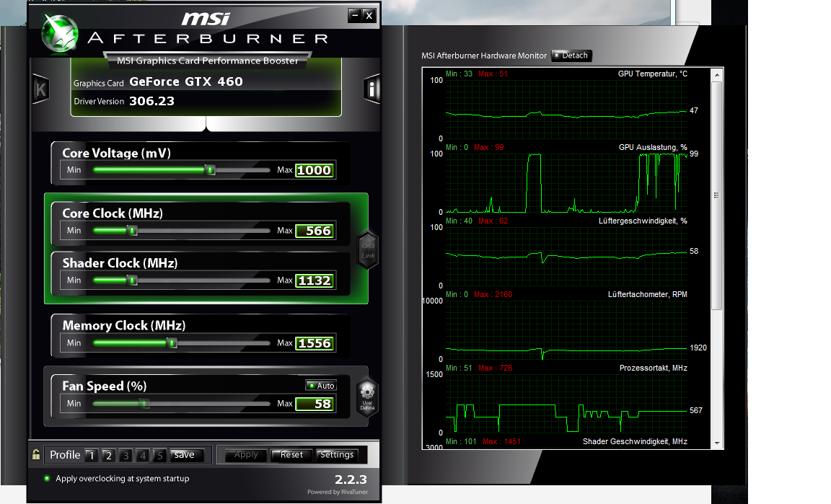Click the GeForce GTX 460 card name
The image size is (831, 504).
pos(186,81)
